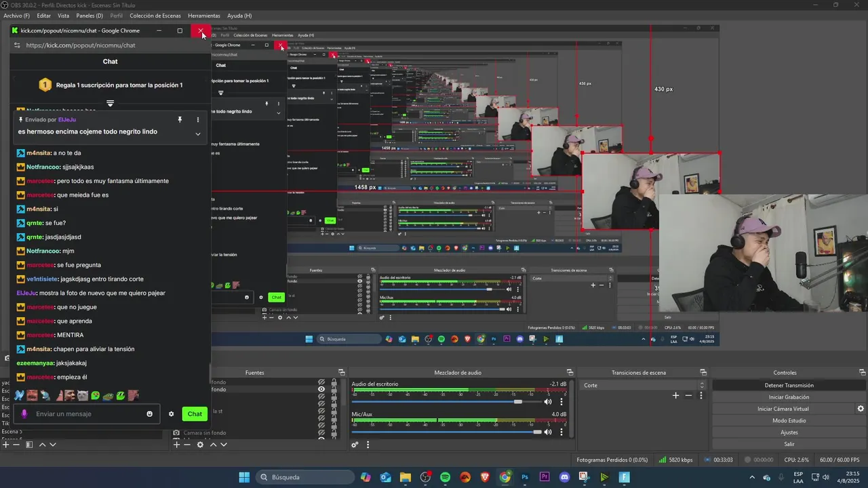Configure virtual camera with gear icon

(861, 409)
